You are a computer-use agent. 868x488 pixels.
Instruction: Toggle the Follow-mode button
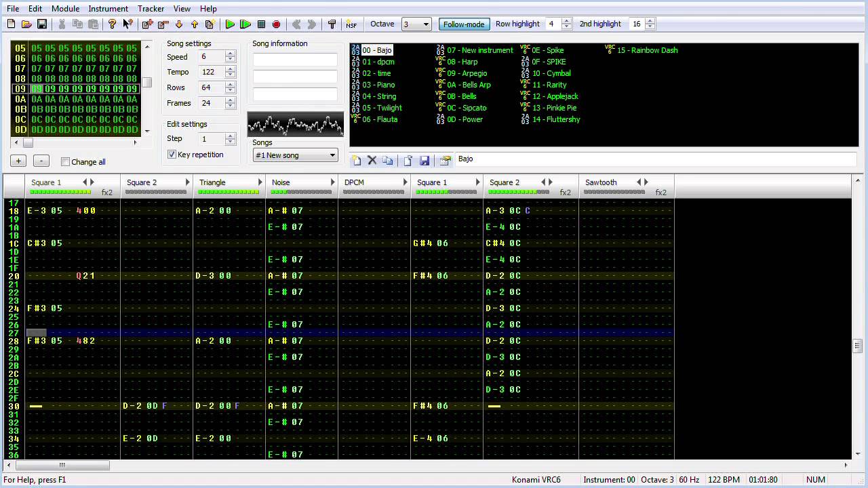(x=464, y=24)
